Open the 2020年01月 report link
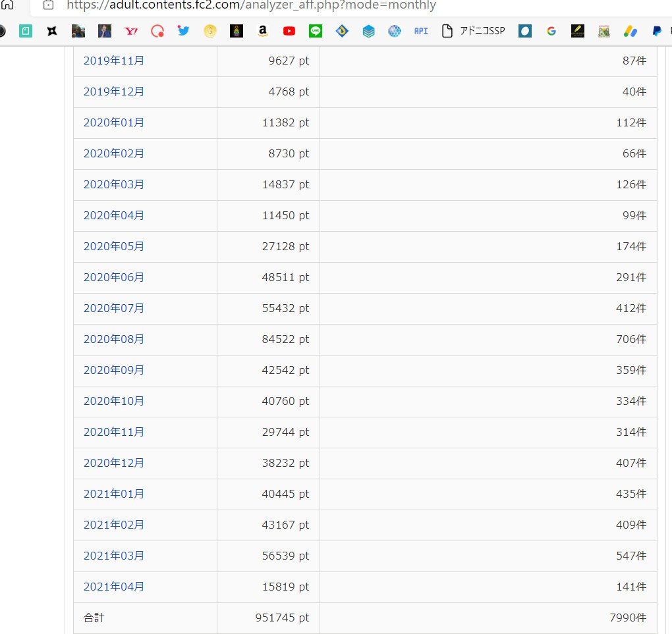Screen dimensions: 672x634 point(113,122)
